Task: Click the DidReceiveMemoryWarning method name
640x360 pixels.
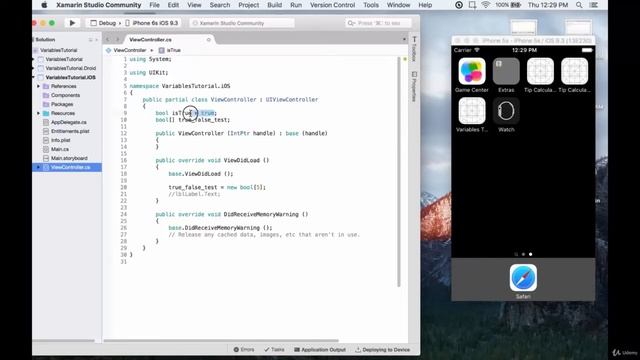Action: point(261,214)
